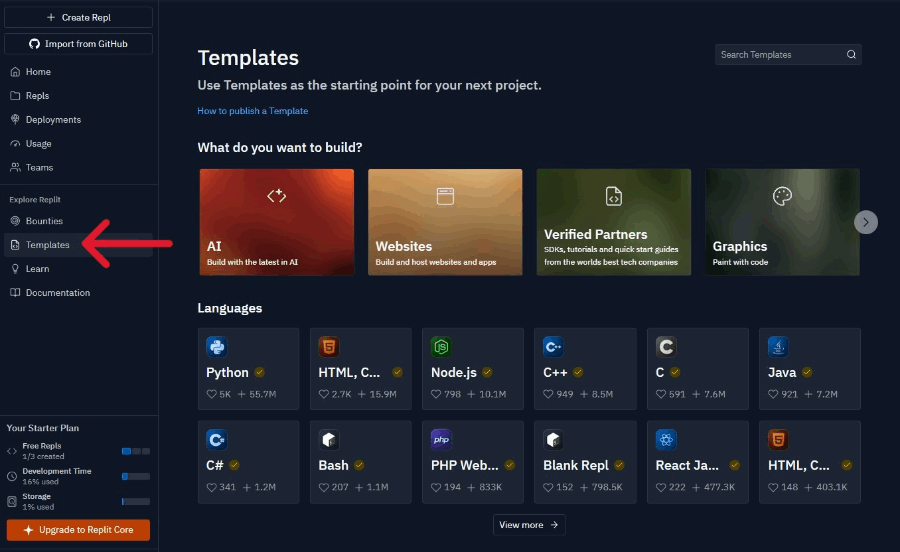Open How to publish a Template link

253,111
